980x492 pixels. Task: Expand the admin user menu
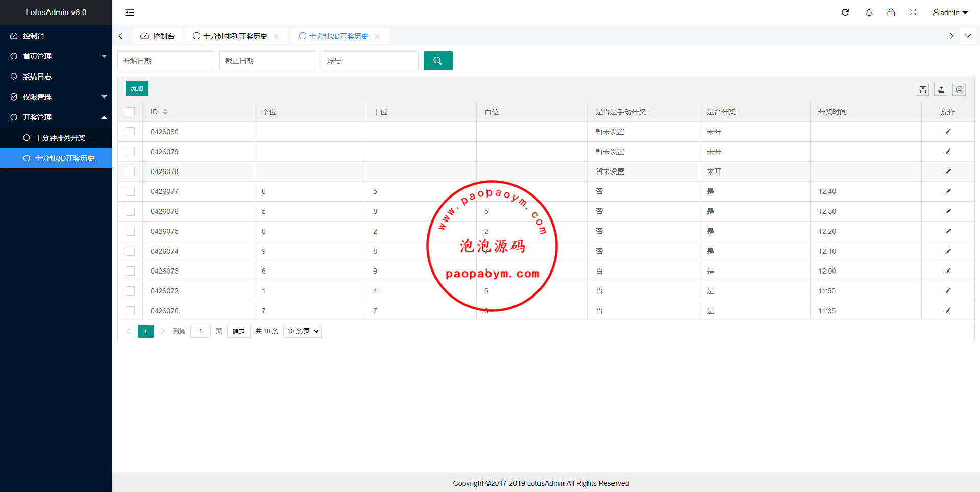click(x=950, y=12)
